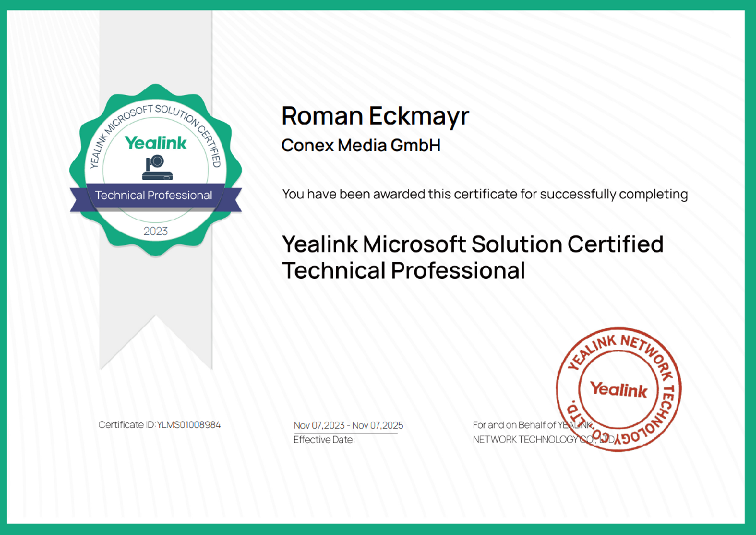Click the year "2023" on the badge
This screenshot has width=756, height=535.
coord(155,231)
